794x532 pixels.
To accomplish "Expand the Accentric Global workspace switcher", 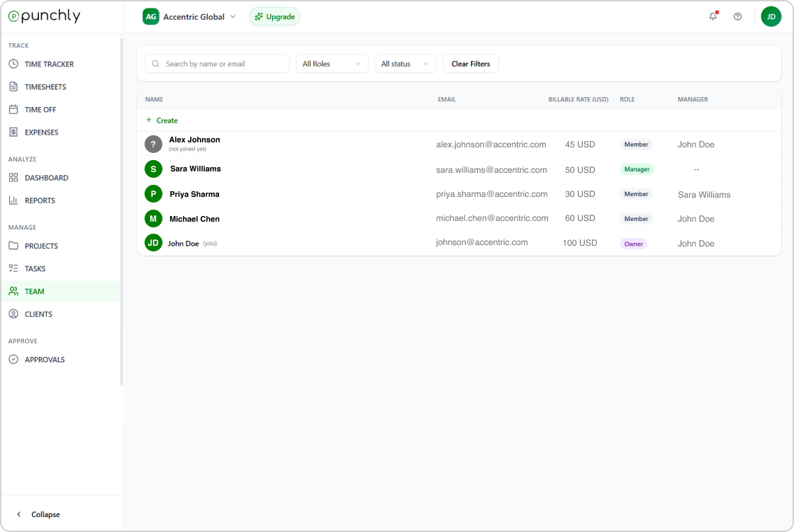I will point(190,16).
